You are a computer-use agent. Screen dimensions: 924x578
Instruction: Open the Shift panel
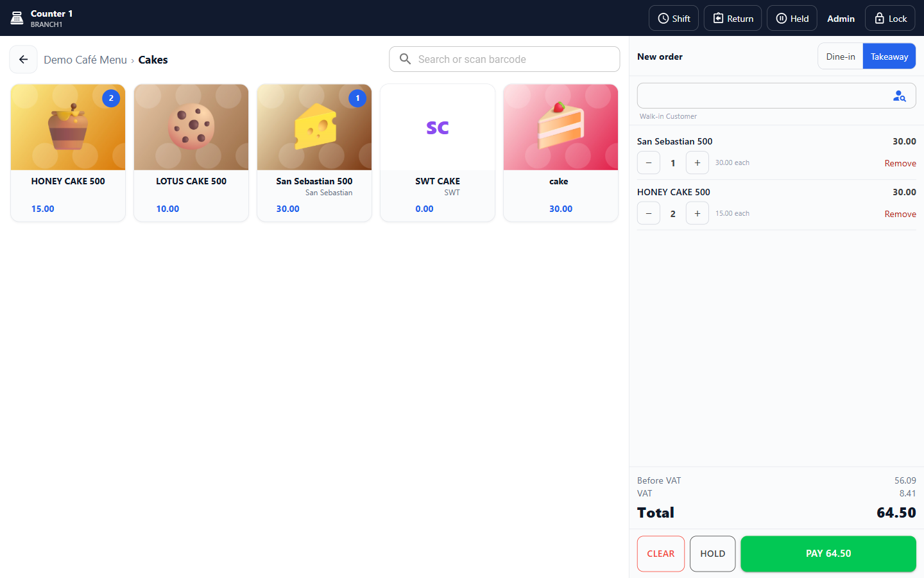point(674,19)
